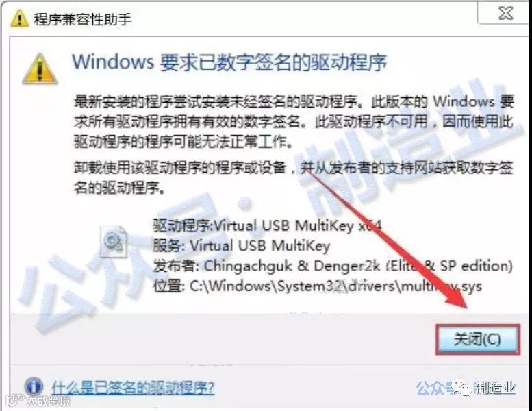The height and width of the screenshot is (411, 532).
Task: Click the 程序兼容性助手 title text
Action: [82, 19]
